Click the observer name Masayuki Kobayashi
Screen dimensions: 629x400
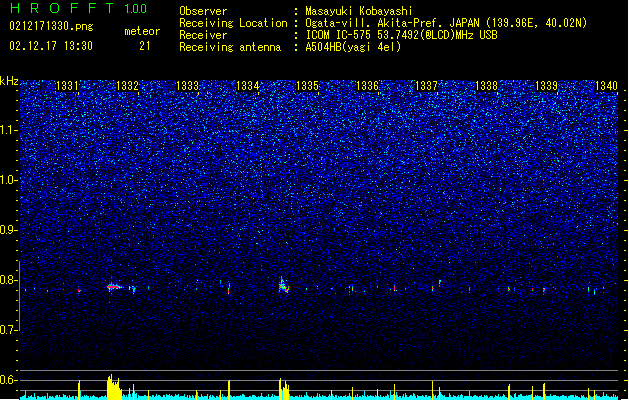pyautogui.click(x=359, y=11)
